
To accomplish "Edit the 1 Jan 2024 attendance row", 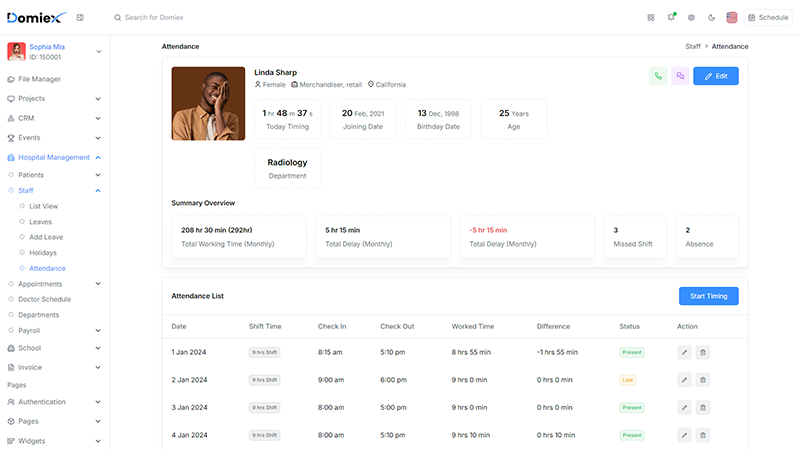I will pyautogui.click(x=684, y=352).
